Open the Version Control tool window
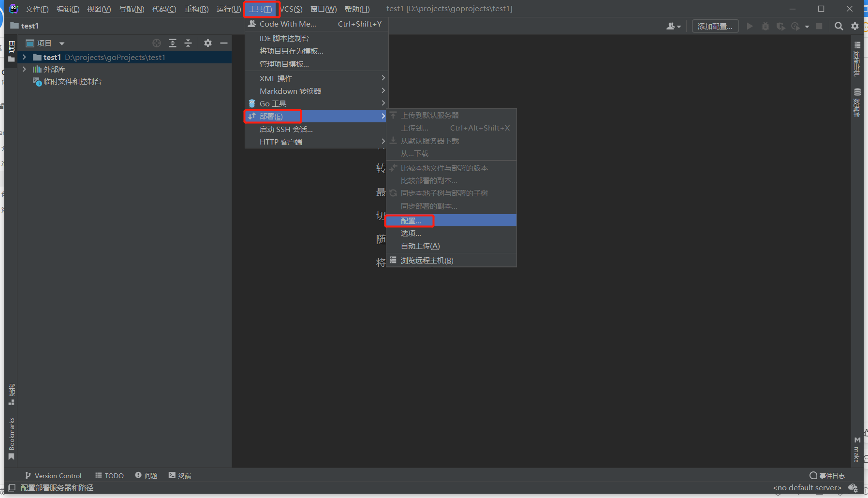Screen dimensions: 868x498 pyautogui.click(x=53, y=476)
